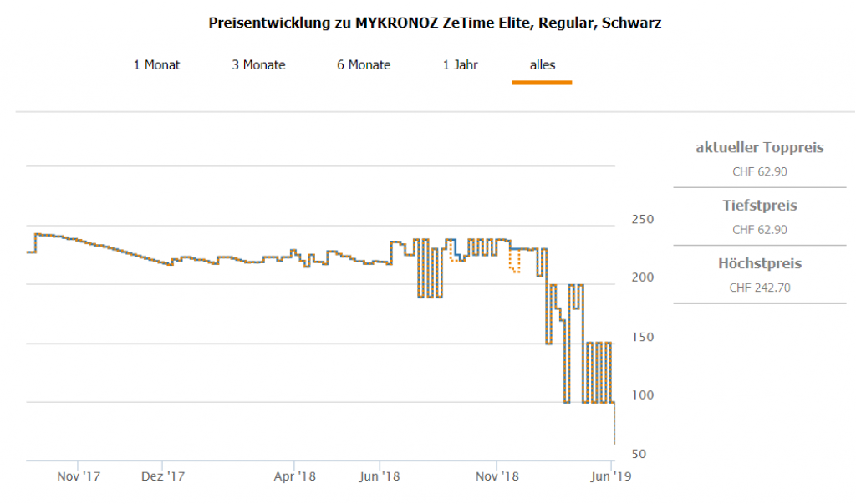This screenshot has height=504, width=856.
Task: Open the "1 Jahr" tab
Action: click(461, 65)
